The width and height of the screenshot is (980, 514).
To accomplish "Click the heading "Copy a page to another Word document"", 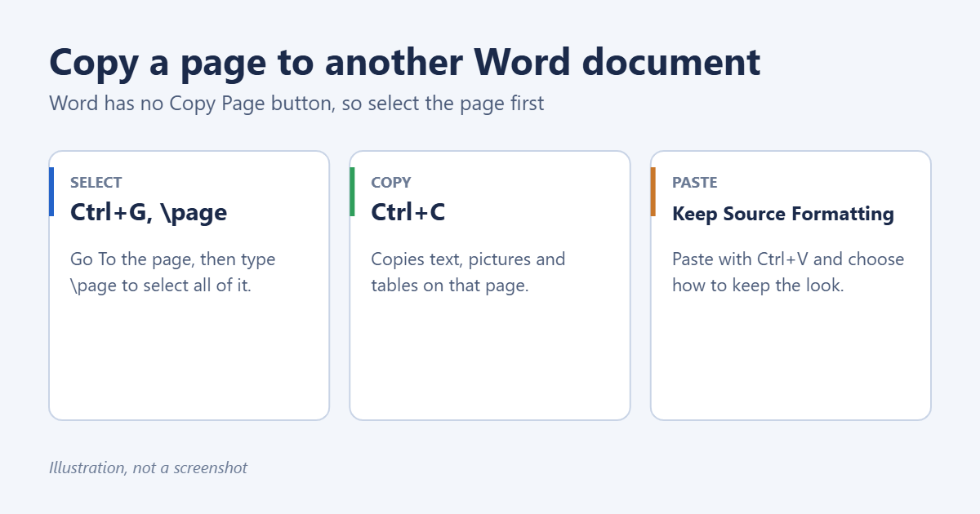I will (405, 63).
